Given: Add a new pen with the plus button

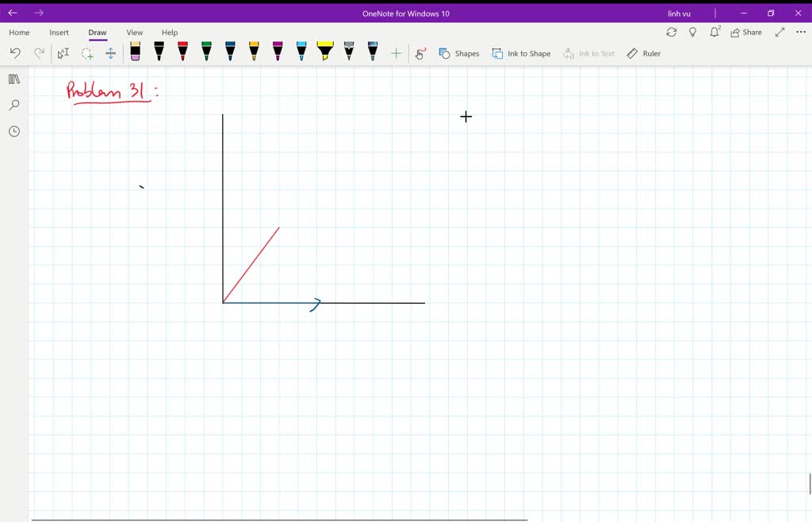Looking at the screenshot, I should (396, 53).
